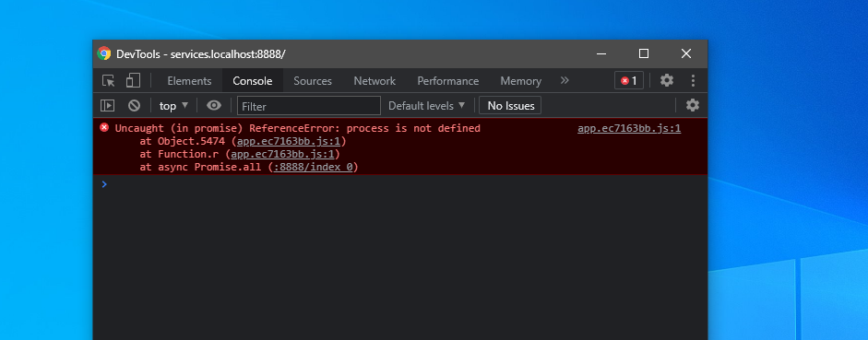Open the Network tab
Screen dimensions: 868x340
point(375,81)
